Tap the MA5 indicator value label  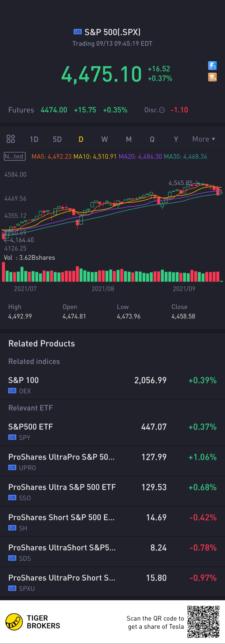click(x=52, y=157)
